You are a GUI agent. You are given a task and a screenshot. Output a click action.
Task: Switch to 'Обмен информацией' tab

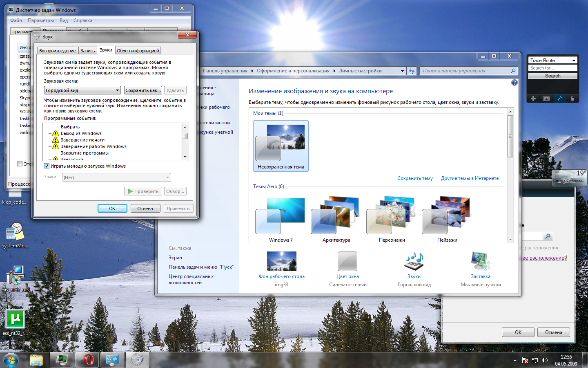click(138, 51)
